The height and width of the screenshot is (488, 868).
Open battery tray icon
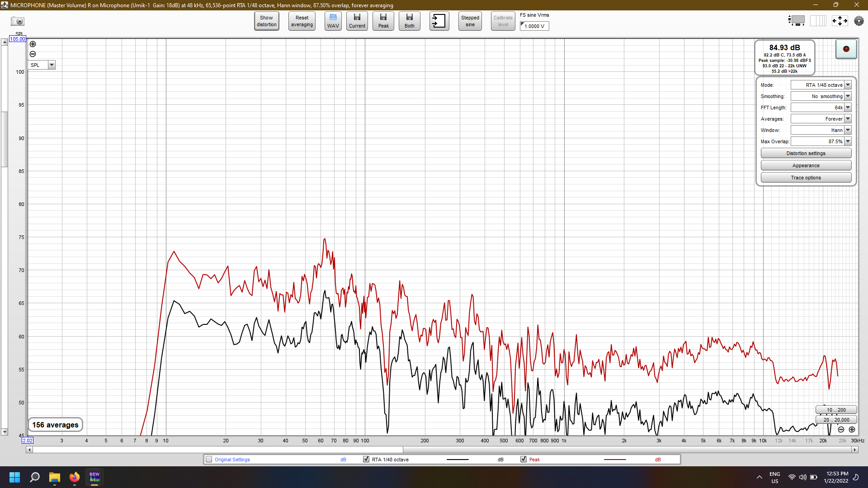click(x=814, y=477)
